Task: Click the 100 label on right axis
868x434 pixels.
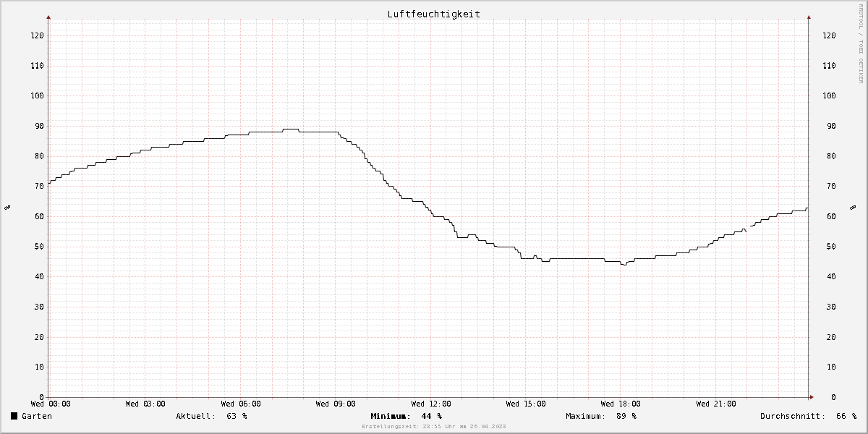Action: 830,95
